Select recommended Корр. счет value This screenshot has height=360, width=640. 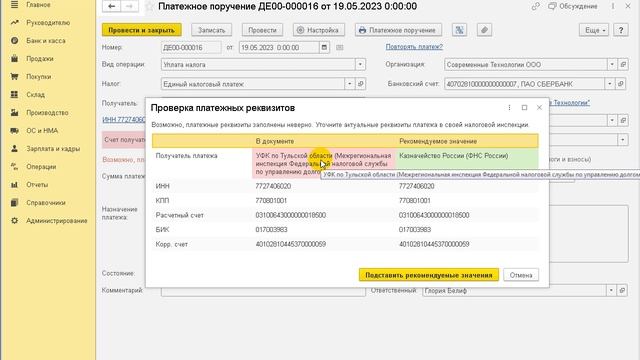coord(434,244)
